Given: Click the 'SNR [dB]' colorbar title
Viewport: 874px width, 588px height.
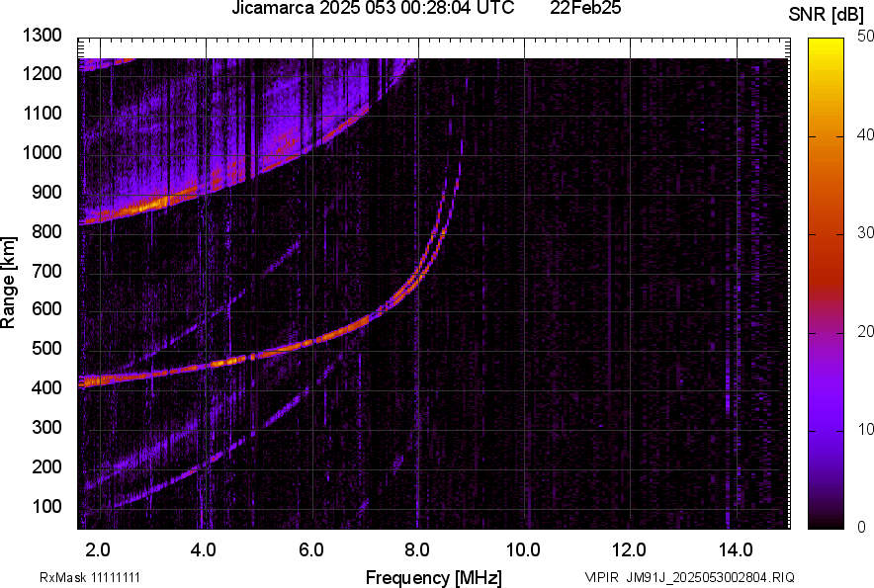Looking at the screenshot, I should coord(827,15).
